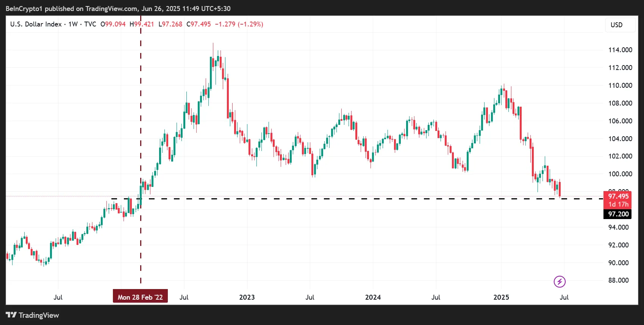Click the 88.000 price axis label
This screenshot has height=325, width=644.
618,280
